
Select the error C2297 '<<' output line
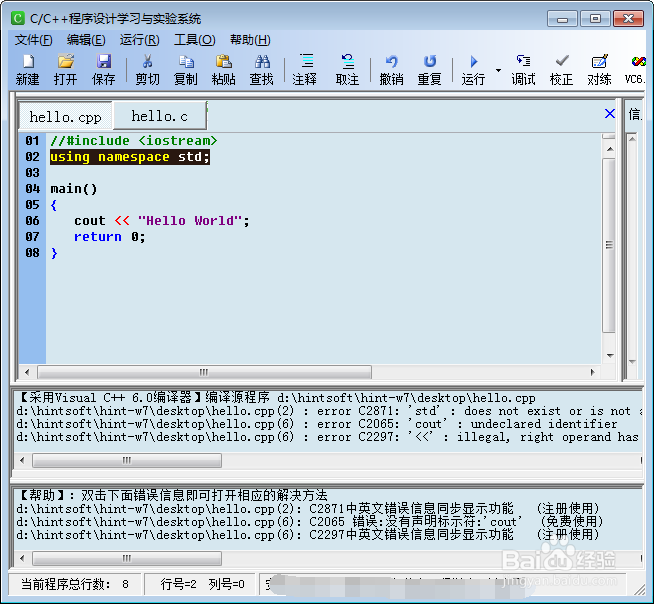pyautogui.click(x=329, y=437)
